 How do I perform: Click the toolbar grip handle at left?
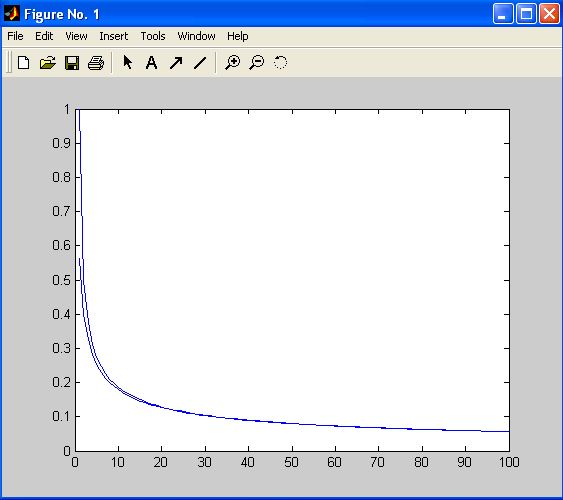pyautogui.click(x=9, y=62)
